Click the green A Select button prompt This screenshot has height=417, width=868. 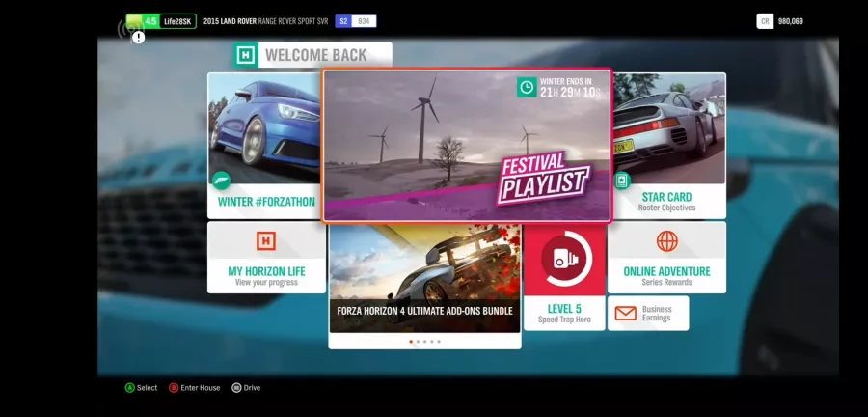141,388
